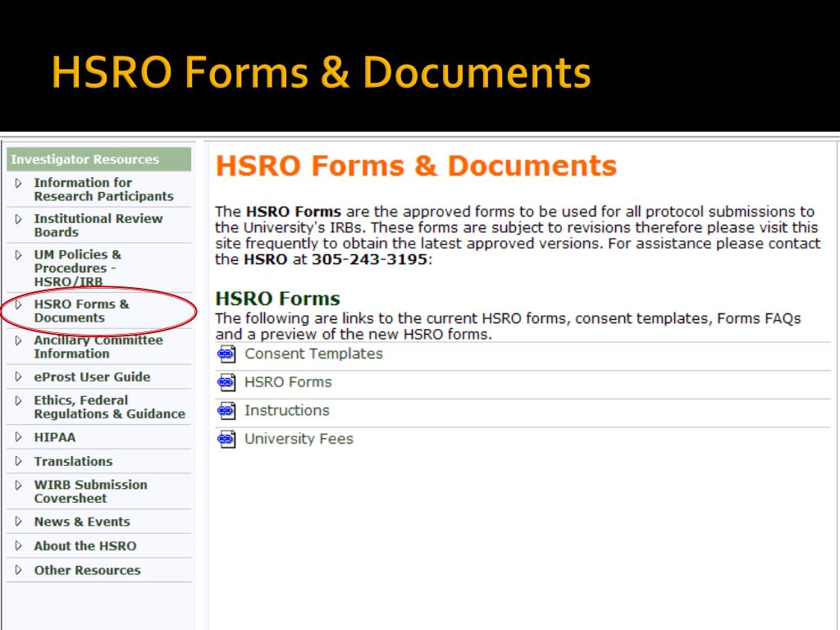Click the green HSRO Forms section heading
Viewport: 840px width, 630px height.
coord(277,299)
